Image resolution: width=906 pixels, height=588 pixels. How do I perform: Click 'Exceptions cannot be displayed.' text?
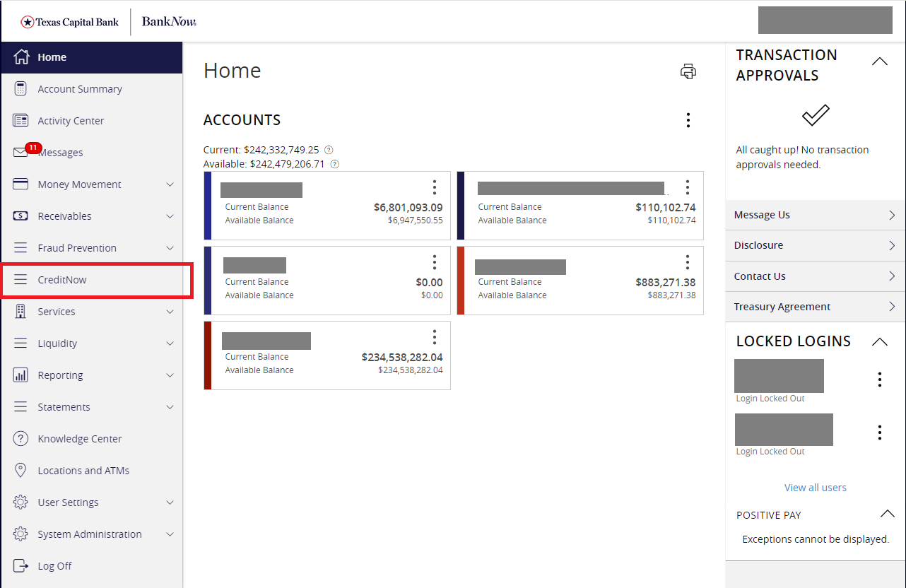coord(816,539)
